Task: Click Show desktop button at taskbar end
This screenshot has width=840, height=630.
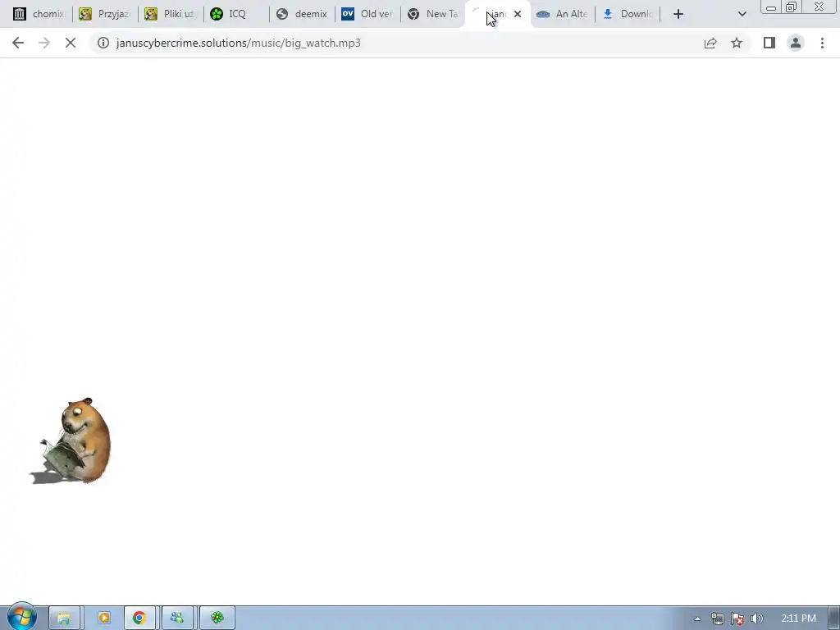Action: (834, 619)
